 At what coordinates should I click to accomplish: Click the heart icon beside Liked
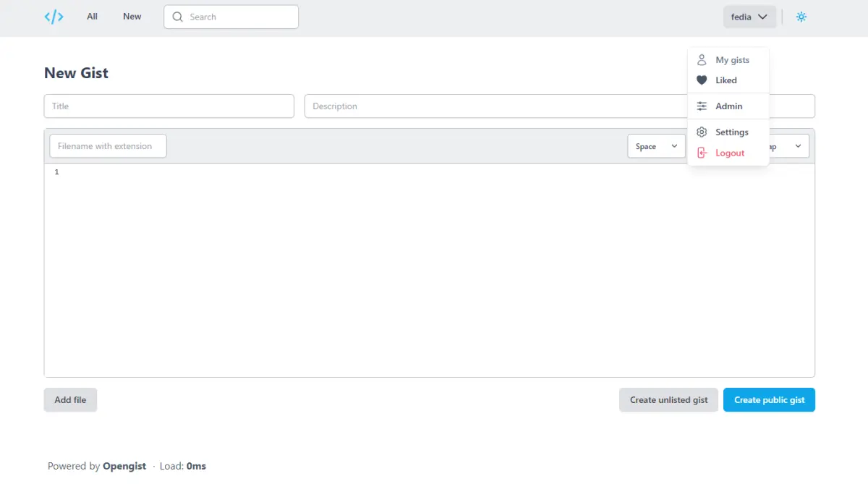pos(702,80)
